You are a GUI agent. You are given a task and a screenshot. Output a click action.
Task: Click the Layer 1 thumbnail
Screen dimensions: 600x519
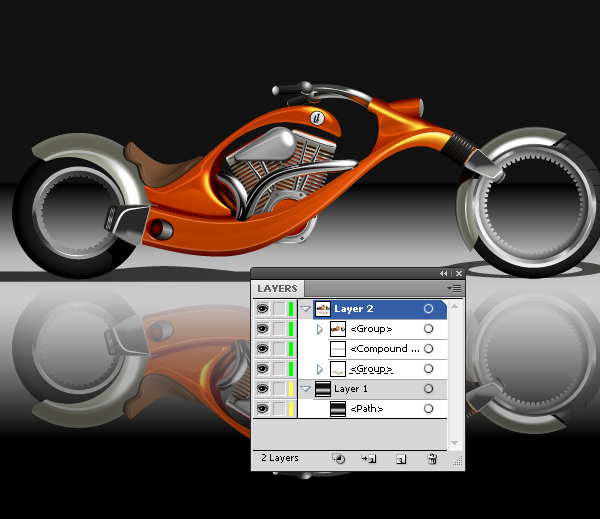(323, 389)
